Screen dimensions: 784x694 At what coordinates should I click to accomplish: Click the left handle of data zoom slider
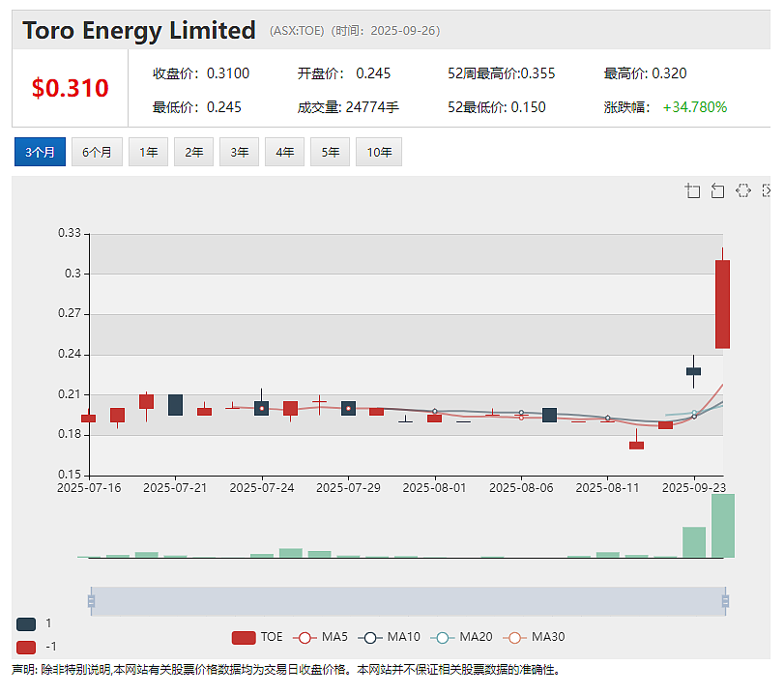(91, 601)
